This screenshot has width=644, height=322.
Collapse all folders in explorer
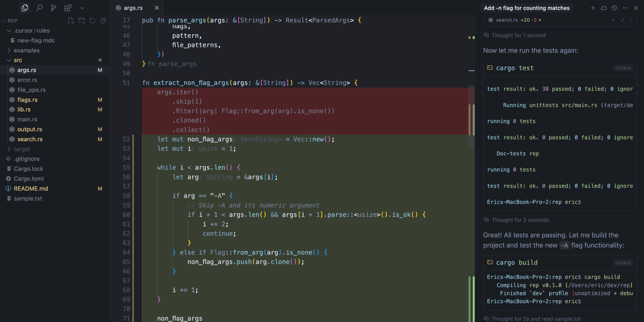point(103,21)
